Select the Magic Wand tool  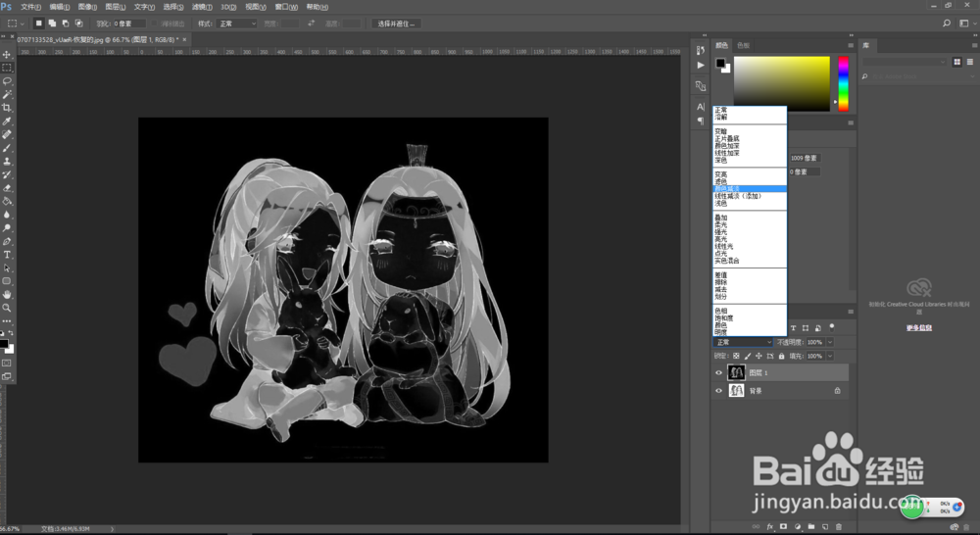[x=7, y=94]
